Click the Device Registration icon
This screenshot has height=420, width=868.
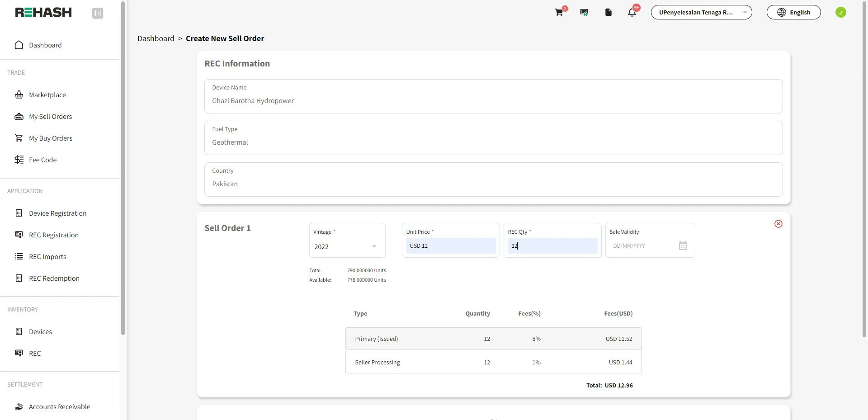19,213
